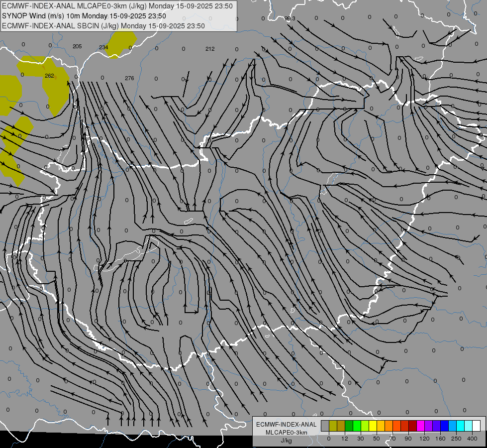
Task: Click the legend tick label 120
Action: [x=425, y=439]
